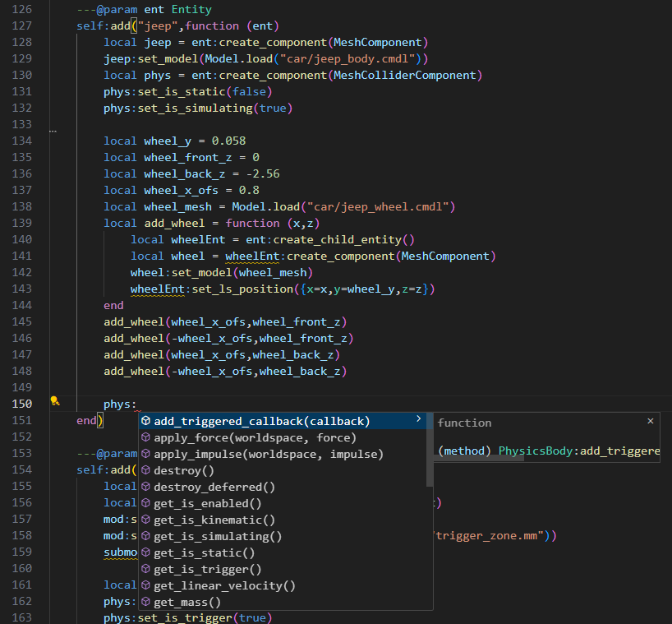Viewport: 672px width, 624px height.
Task: Click the method icon beside add_triggered_callback
Action: click(145, 421)
